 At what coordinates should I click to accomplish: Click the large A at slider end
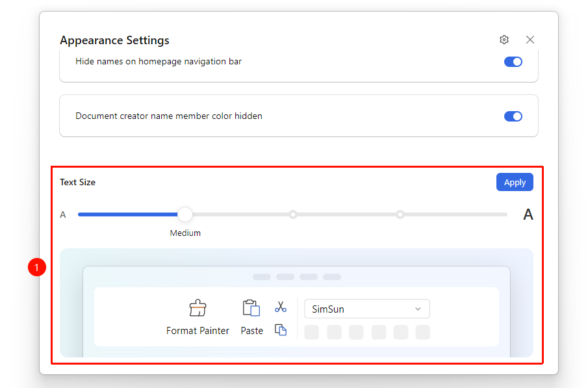coord(528,214)
